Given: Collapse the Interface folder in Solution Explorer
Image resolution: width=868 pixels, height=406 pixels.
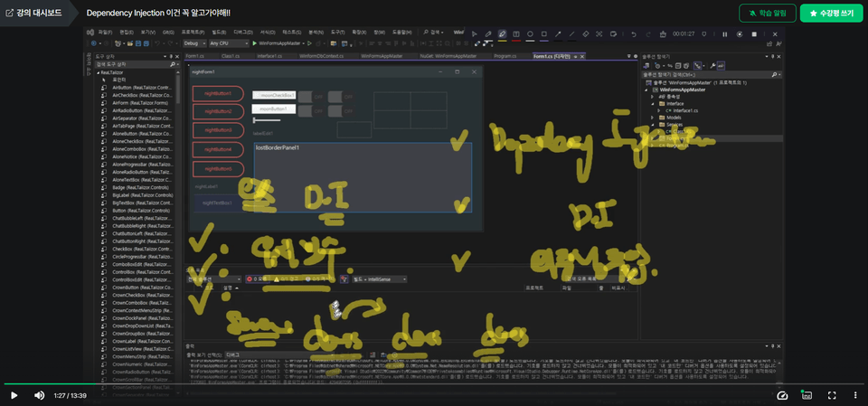Looking at the screenshot, I should [652, 104].
